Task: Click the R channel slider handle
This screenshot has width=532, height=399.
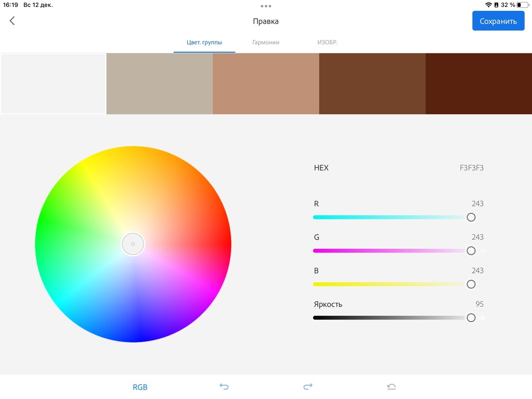Action: tap(471, 217)
